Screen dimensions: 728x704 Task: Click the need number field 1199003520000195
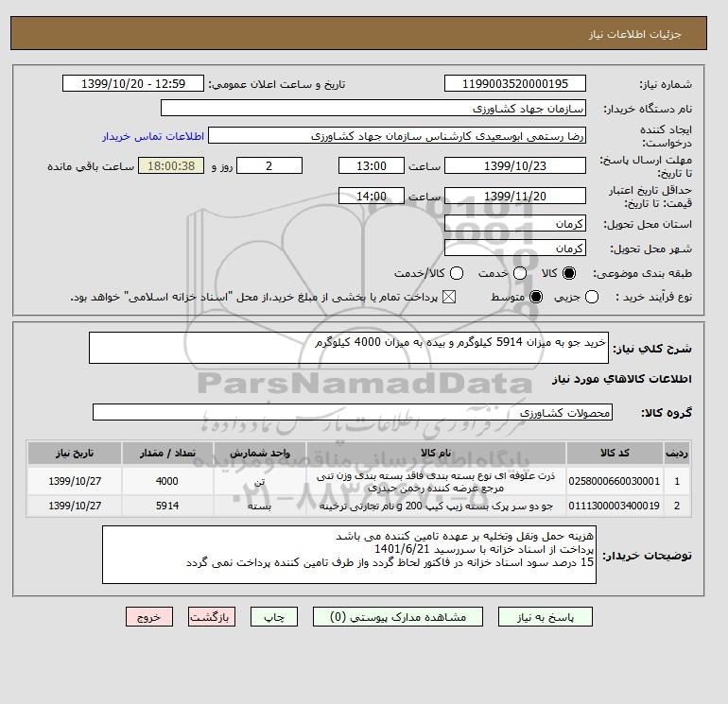click(x=515, y=83)
